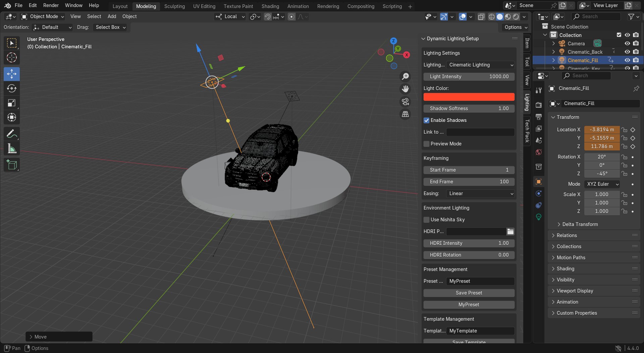This screenshot has width=644, height=353.
Task: Open the Render menu
Action: click(51, 5)
